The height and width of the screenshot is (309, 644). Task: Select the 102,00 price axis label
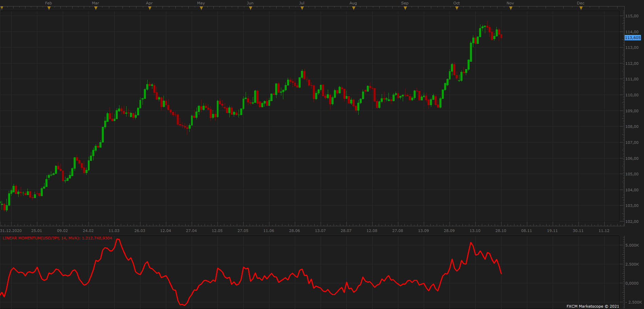pyautogui.click(x=632, y=221)
